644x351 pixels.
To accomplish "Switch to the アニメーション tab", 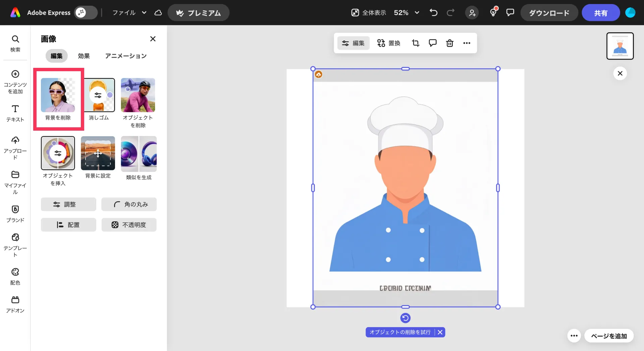I will pos(126,56).
